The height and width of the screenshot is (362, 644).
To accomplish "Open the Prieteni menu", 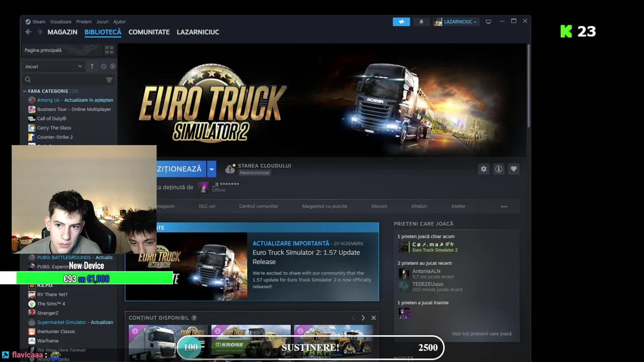I will pyautogui.click(x=84, y=22).
